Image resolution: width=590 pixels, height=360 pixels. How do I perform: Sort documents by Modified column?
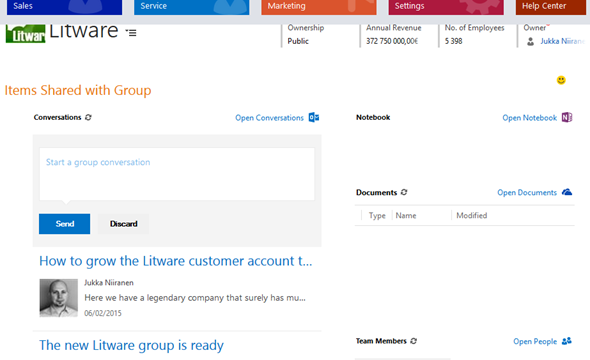point(471,216)
